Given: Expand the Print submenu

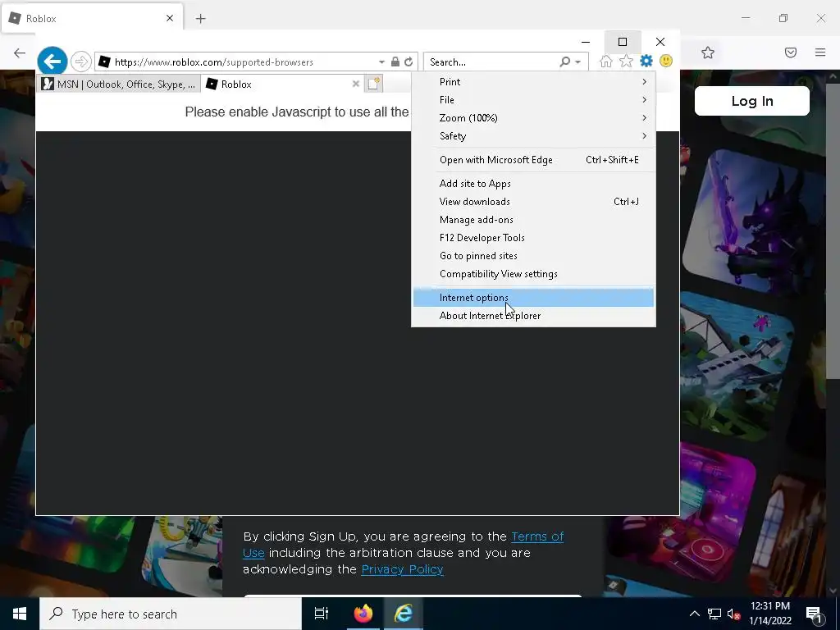Looking at the screenshot, I should [533, 82].
